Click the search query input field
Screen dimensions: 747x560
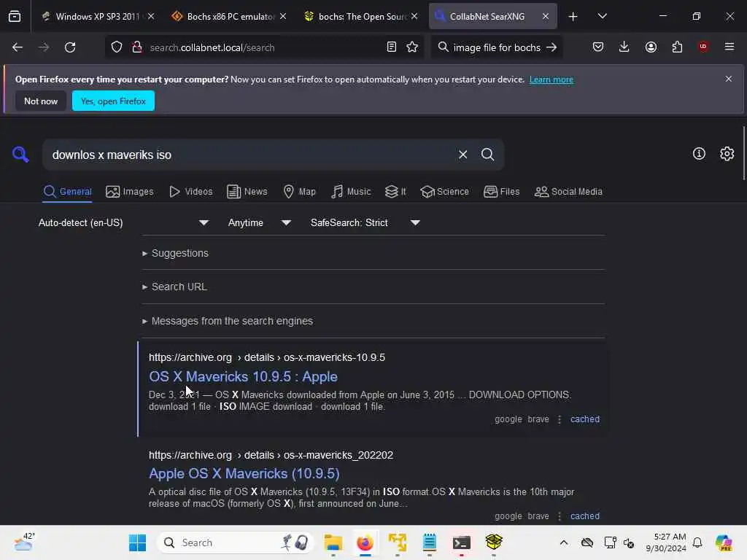pos(248,155)
